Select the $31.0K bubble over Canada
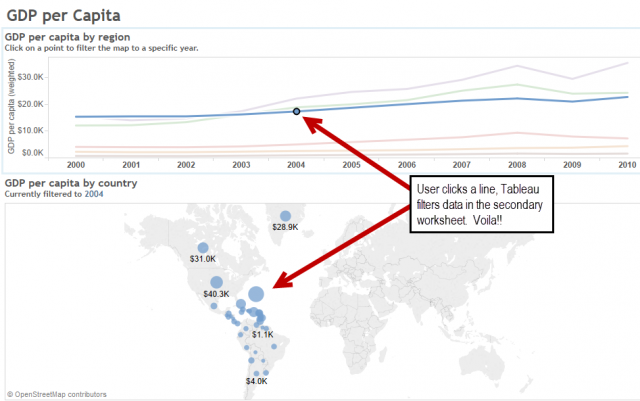The width and height of the screenshot is (640, 401). [x=203, y=247]
